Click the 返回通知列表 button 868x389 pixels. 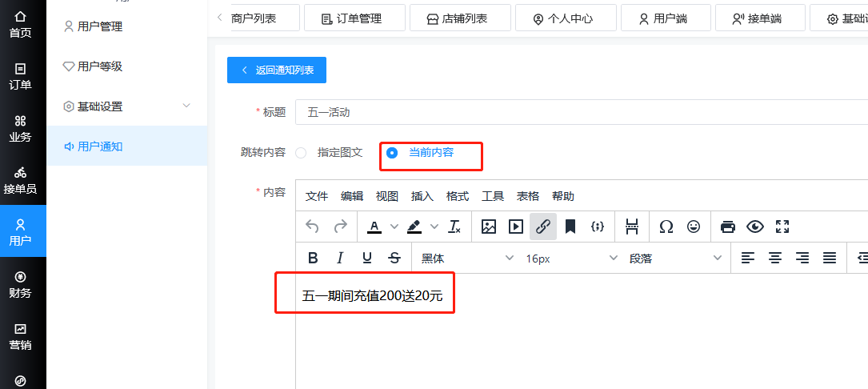[277, 70]
